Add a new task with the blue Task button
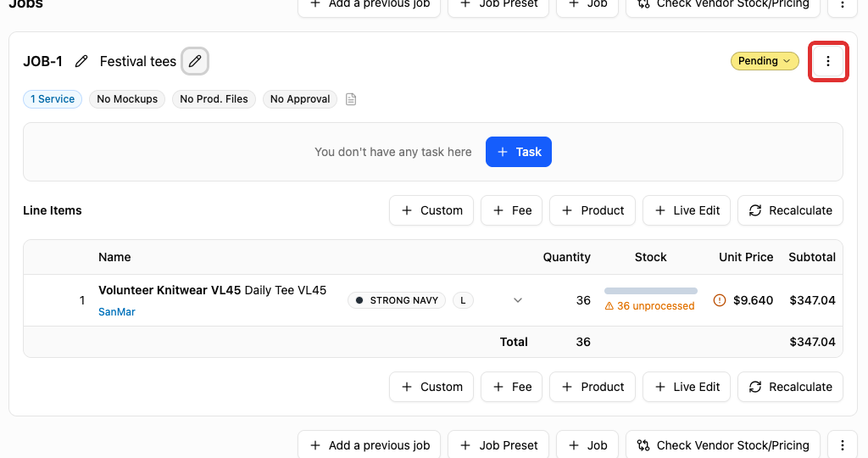The width and height of the screenshot is (868, 458). [519, 152]
